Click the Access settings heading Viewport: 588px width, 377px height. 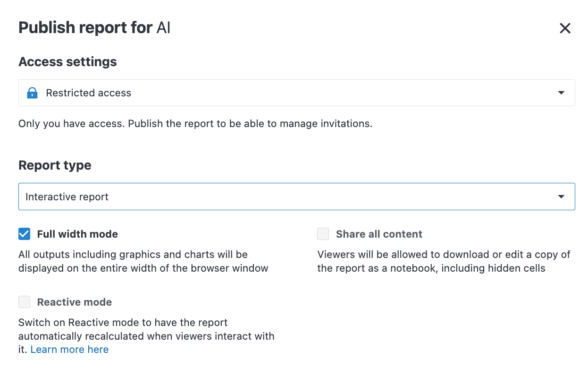coord(67,61)
